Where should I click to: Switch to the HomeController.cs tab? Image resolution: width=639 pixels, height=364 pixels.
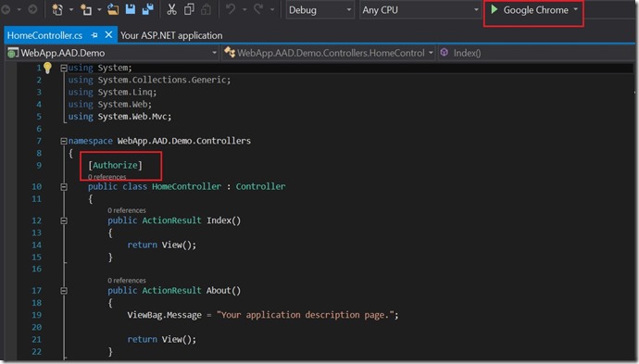point(44,35)
